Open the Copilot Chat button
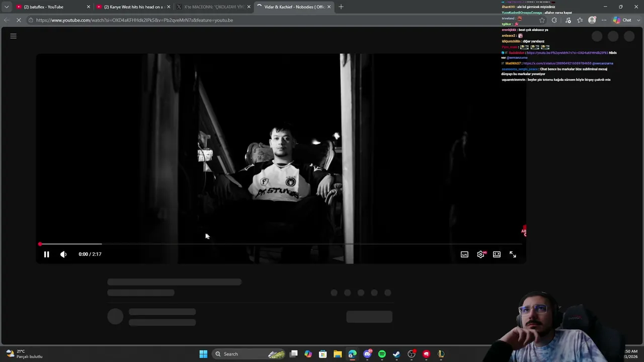Screen dimensions: 644x362 [x=622, y=20]
